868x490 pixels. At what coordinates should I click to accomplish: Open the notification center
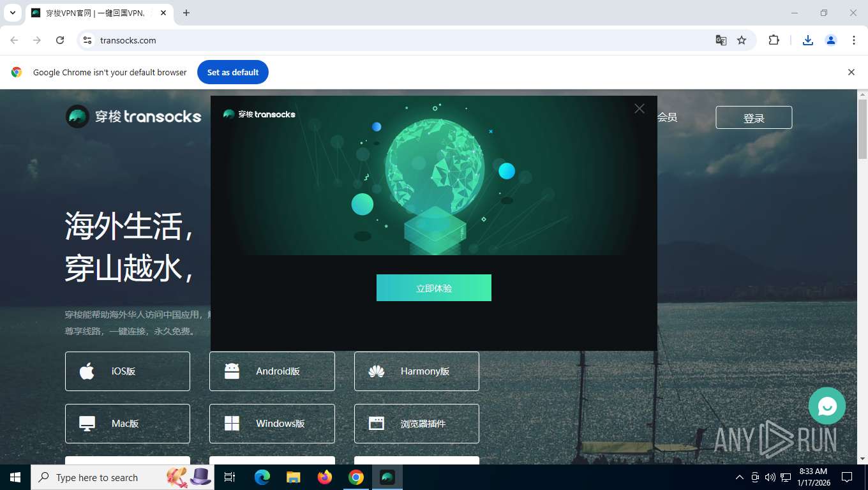point(847,477)
